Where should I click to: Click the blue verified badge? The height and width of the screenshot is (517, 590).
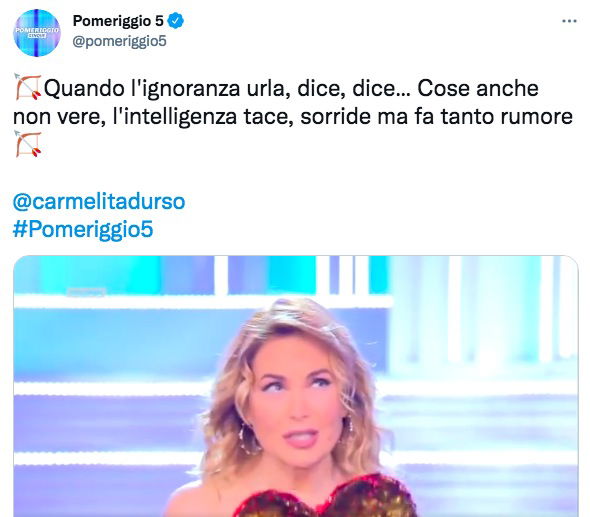pyautogui.click(x=175, y=21)
